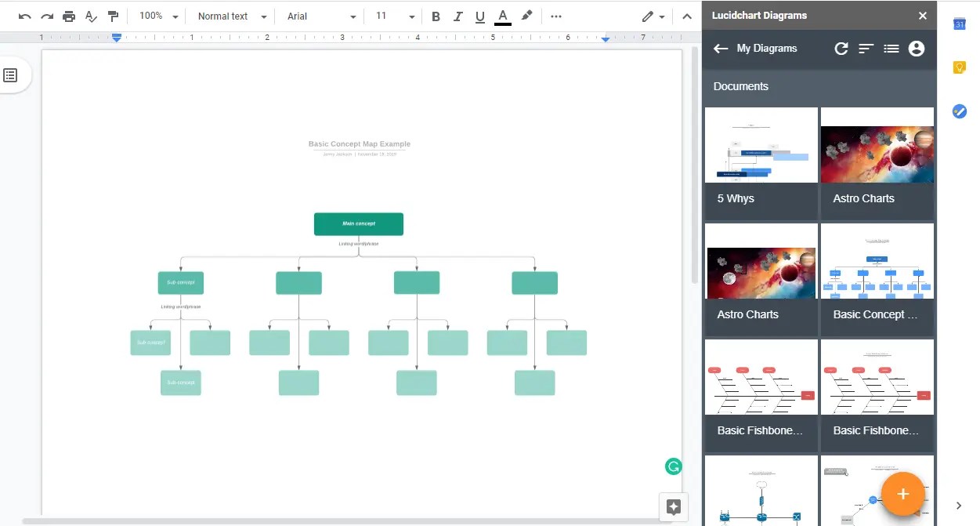Open Google Calendar side panel

pos(959,24)
